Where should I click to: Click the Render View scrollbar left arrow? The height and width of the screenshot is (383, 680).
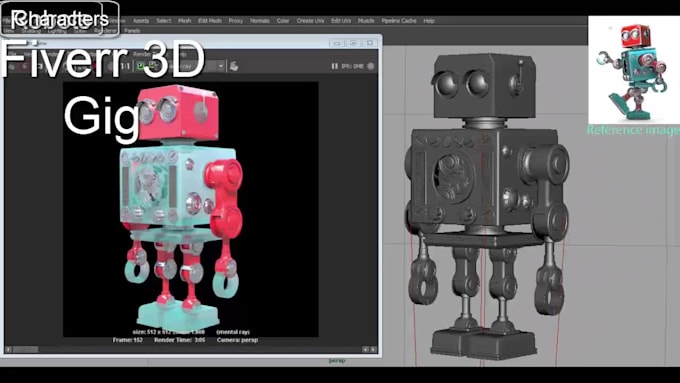[9, 349]
